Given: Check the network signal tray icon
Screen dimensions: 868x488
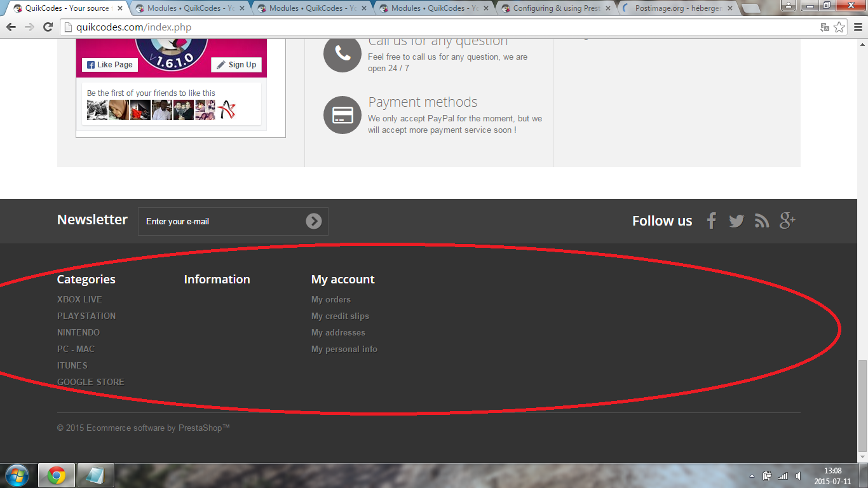Looking at the screenshot, I should 783,476.
